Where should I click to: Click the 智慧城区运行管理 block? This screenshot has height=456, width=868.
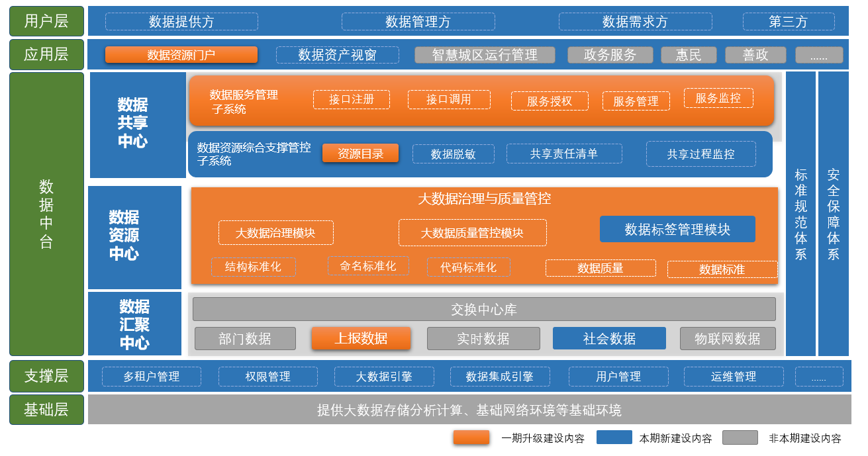(x=485, y=55)
